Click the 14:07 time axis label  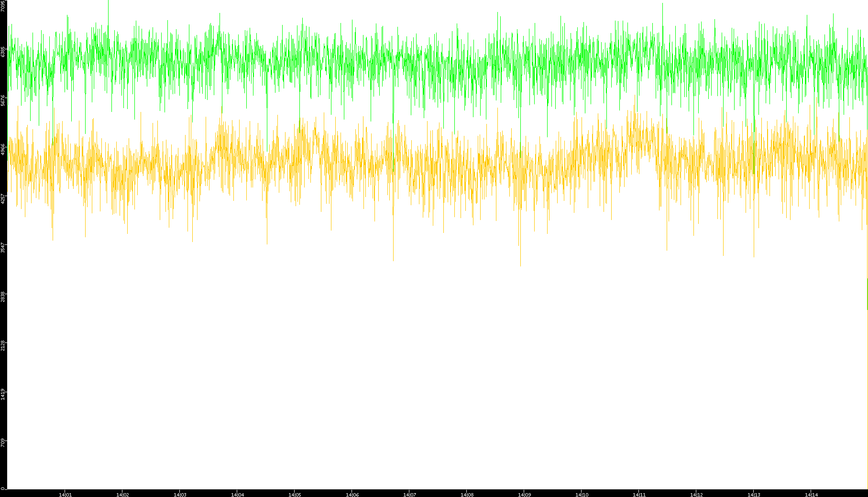(409, 494)
